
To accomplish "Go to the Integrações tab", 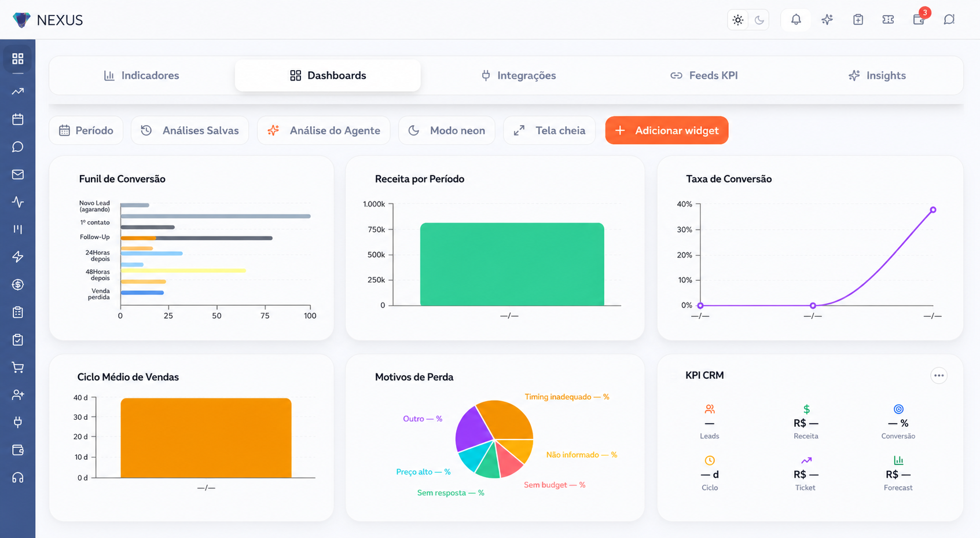I will click(x=519, y=75).
